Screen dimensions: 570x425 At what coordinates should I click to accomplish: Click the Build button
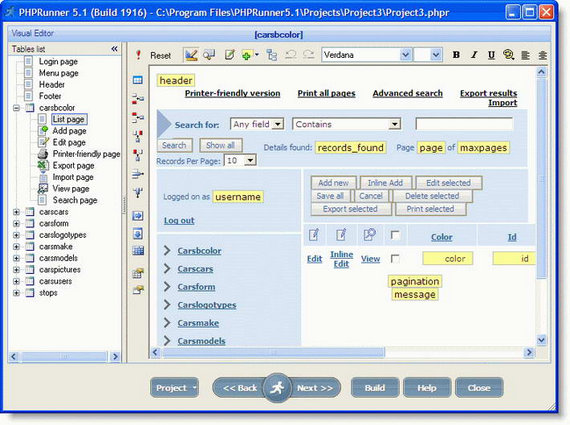click(x=375, y=388)
